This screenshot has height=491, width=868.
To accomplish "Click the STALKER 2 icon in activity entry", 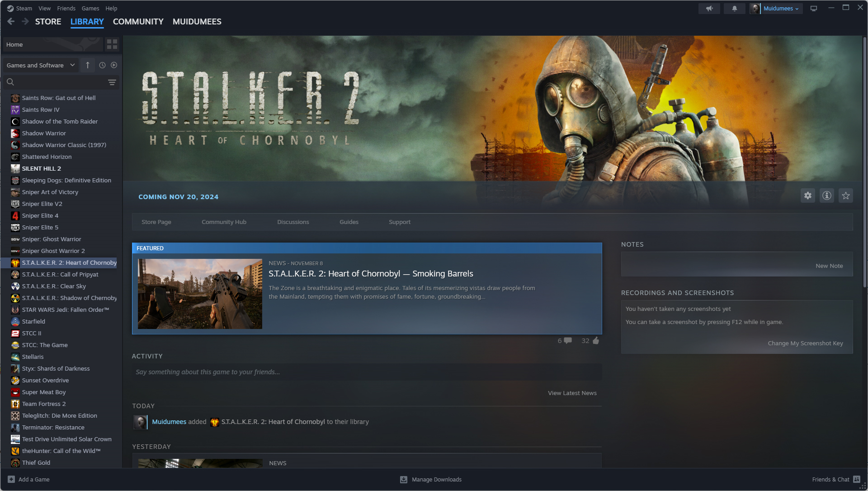I will tap(215, 422).
